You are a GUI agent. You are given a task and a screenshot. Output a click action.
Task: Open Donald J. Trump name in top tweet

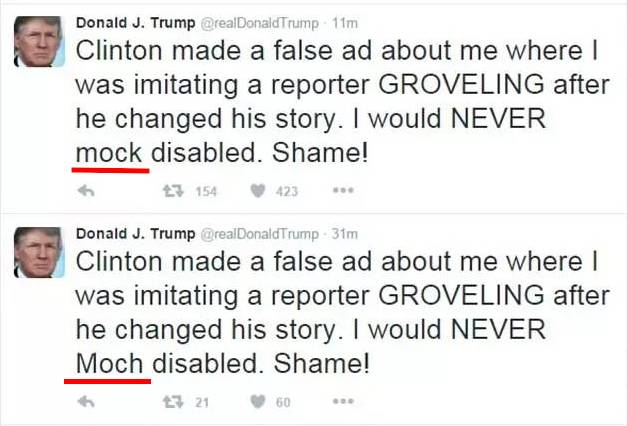point(136,23)
